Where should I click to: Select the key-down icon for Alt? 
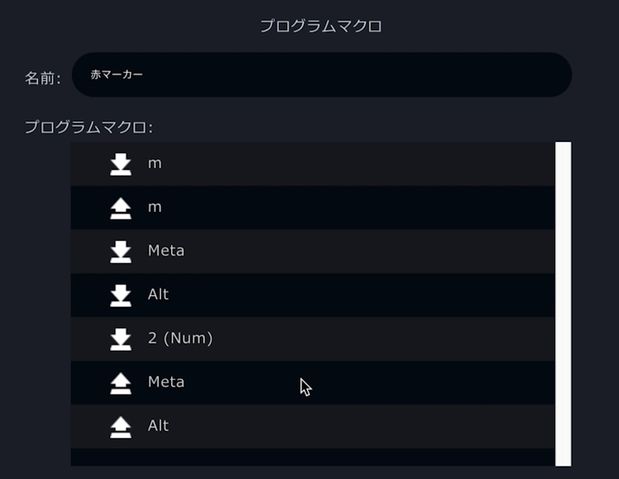click(x=120, y=295)
